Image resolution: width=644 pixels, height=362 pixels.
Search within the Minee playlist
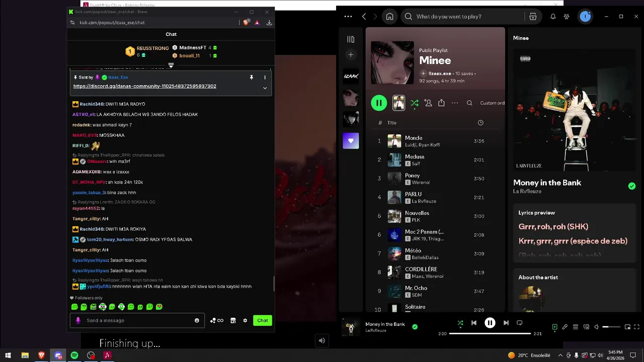(469, 103)
